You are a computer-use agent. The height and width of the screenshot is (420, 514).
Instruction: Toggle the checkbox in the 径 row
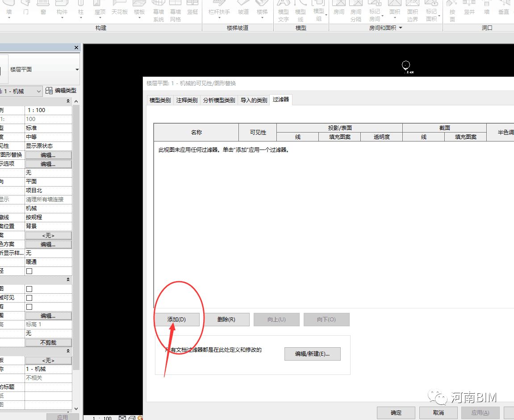29,271
